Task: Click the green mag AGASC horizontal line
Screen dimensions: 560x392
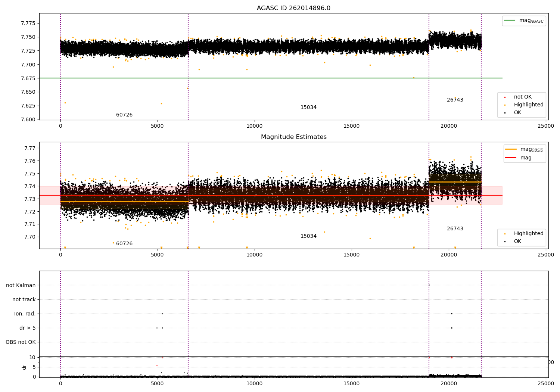Action: [x=271, y=78]
